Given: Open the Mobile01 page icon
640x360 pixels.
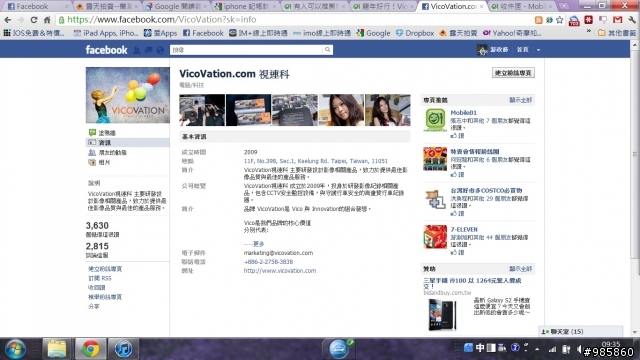Looking at the screenshot, I should pyautogui.click(x=435, y=120).
